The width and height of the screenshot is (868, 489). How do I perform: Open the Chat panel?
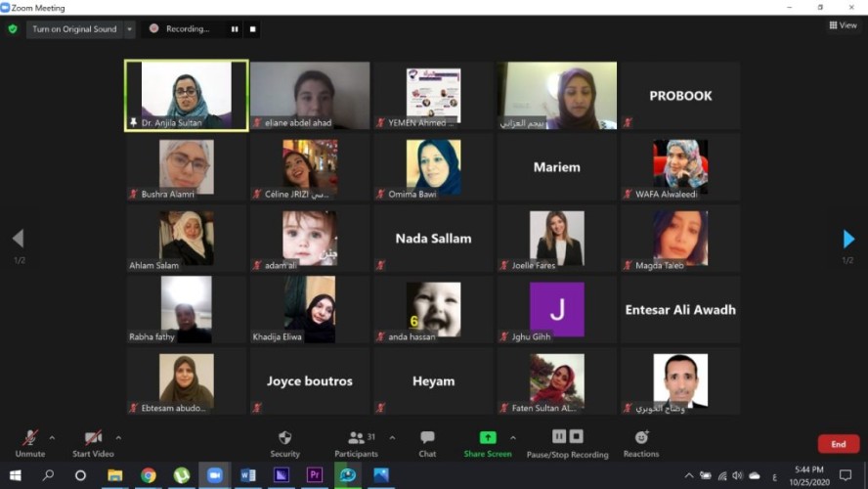(427, 442)
